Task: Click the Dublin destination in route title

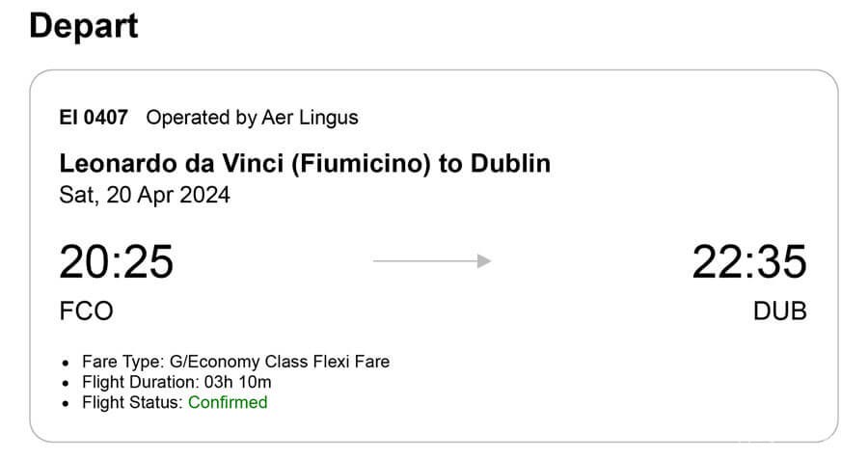Action: pyautogui.click(x=510, y=163)
